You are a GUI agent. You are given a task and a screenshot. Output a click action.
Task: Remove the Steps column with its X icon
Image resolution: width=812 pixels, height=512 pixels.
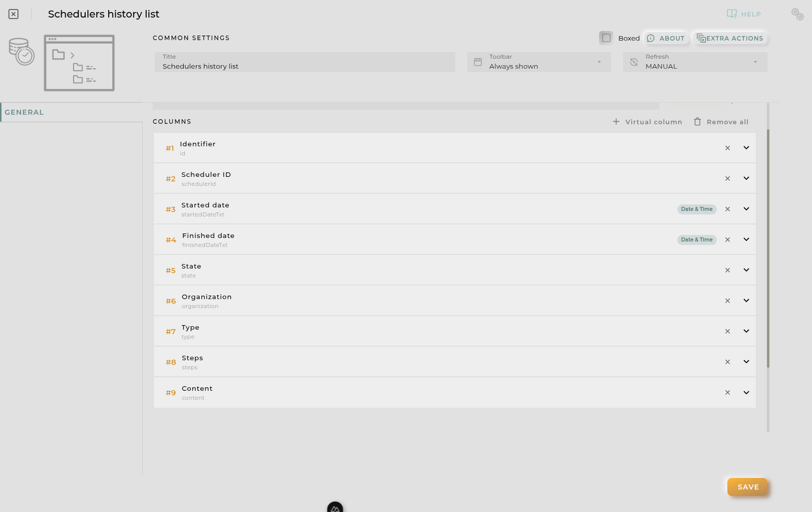[x=728, y=362]
